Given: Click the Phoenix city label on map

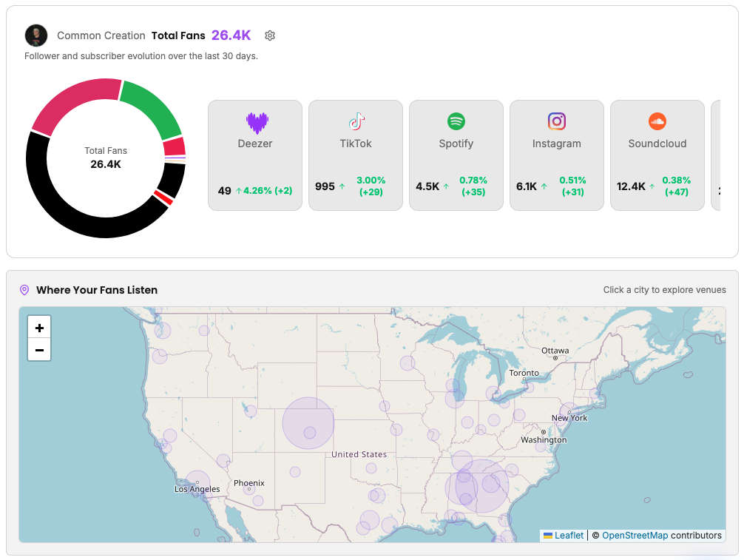Looking at the screenshot, I should point(249,483).
